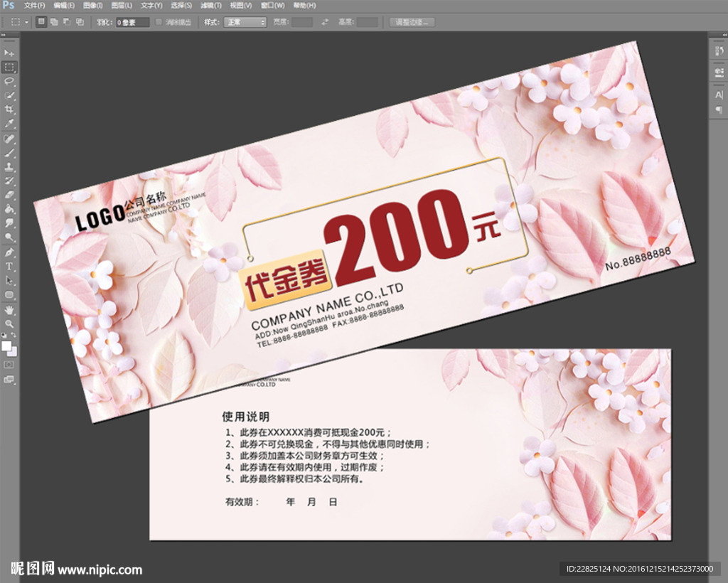Viewport: 728px width, 583px height.
Task: Select the Move tool
Action: pos(9,53)
